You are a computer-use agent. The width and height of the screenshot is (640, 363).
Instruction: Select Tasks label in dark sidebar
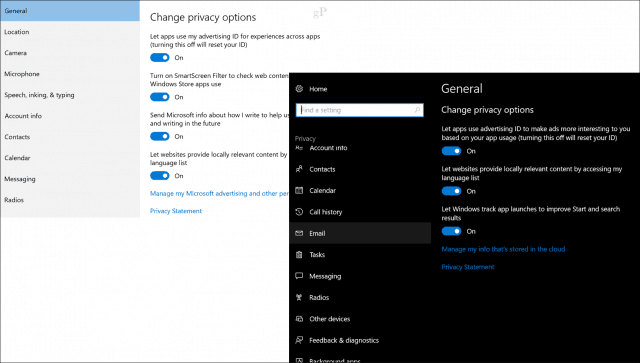point(317,254)
